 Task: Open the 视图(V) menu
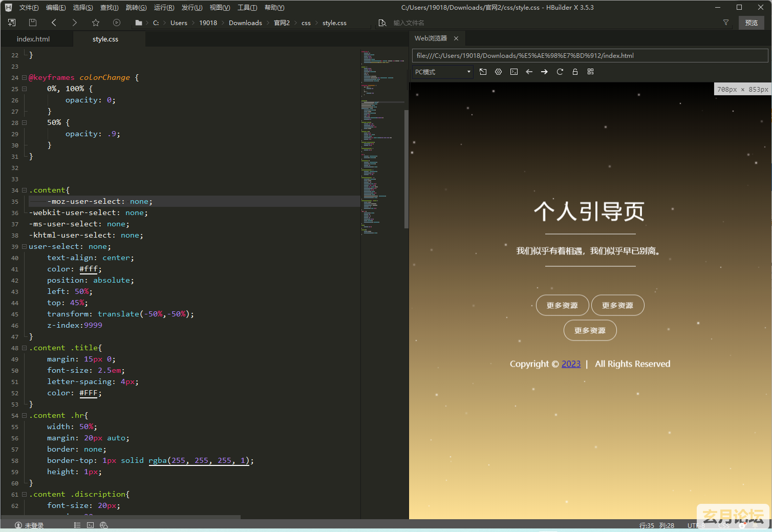(x=220, y=8)
